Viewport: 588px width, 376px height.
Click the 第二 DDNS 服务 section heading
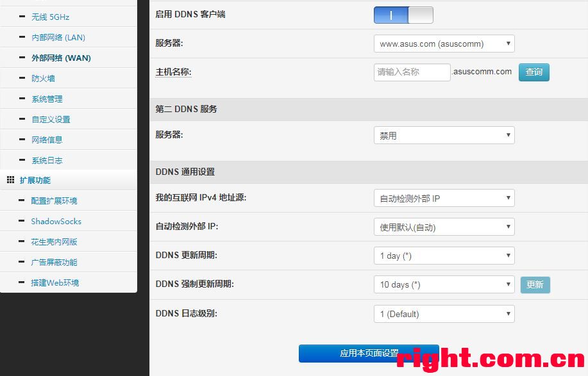click(x=186, y=109)
